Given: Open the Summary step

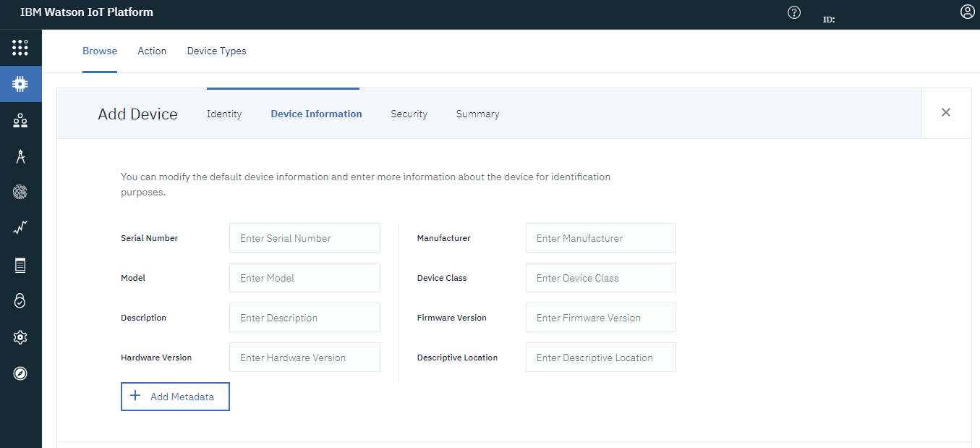Looking at the screenshot, I should (x=477, y=114).
